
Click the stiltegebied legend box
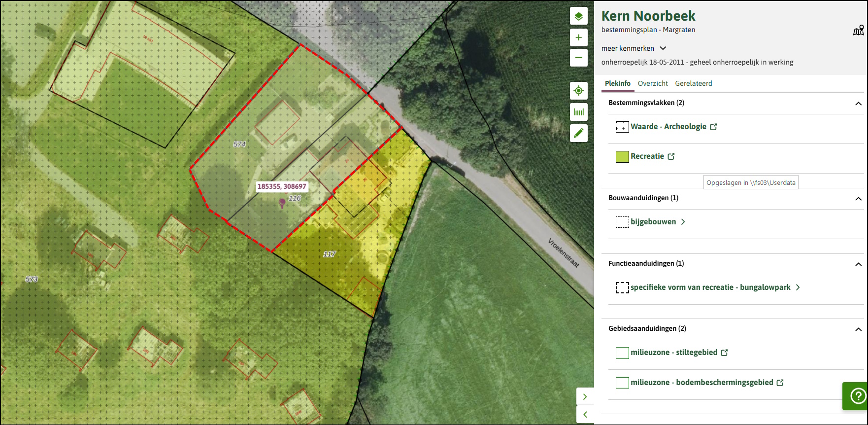pyautogui.click(x=622, y=353)
